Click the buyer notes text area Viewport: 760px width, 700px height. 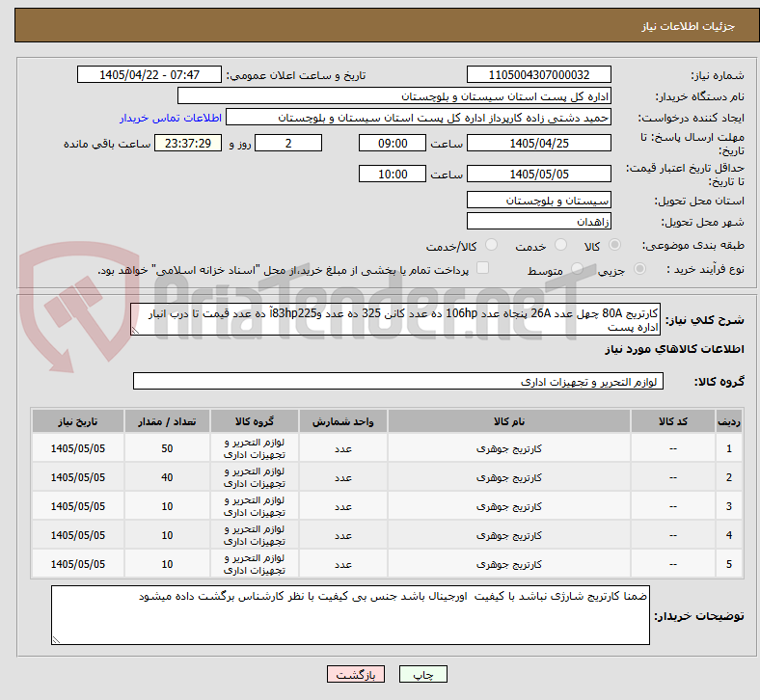click(350, 615)
